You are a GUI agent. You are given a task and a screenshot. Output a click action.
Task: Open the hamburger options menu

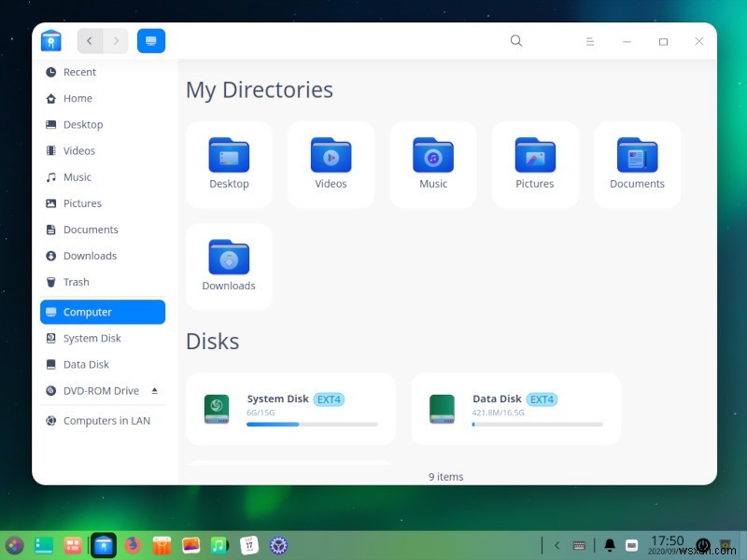pyautogui.click(x=590, y=41)
